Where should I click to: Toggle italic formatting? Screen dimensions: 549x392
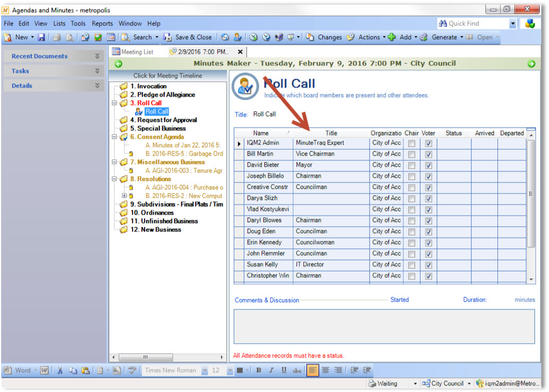point(271,370)
